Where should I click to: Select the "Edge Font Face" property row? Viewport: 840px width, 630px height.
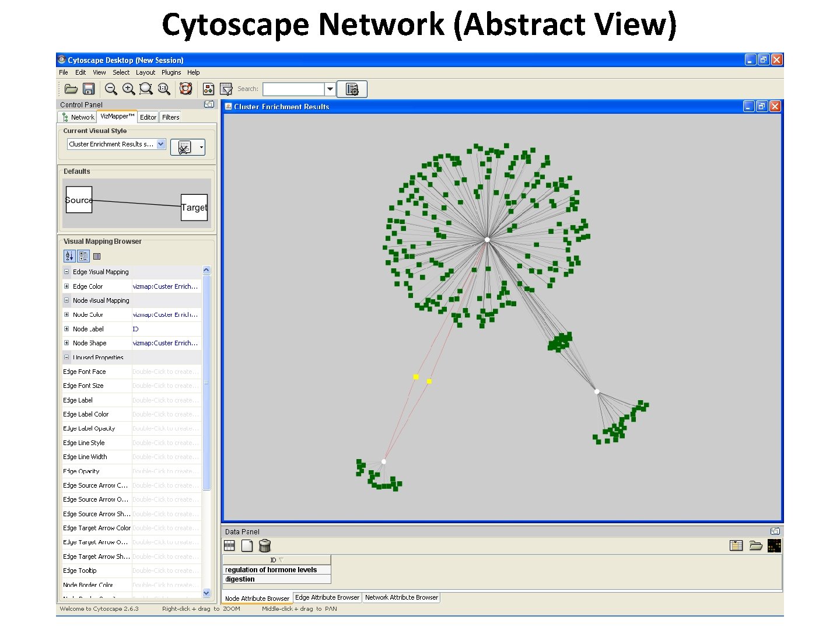pyautogui.click(x=132, y=372)
